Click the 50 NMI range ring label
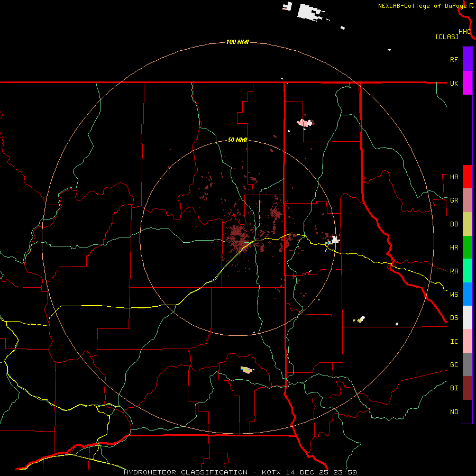The width and height of the screenshot is (476, 476). (x=237, y=140)
